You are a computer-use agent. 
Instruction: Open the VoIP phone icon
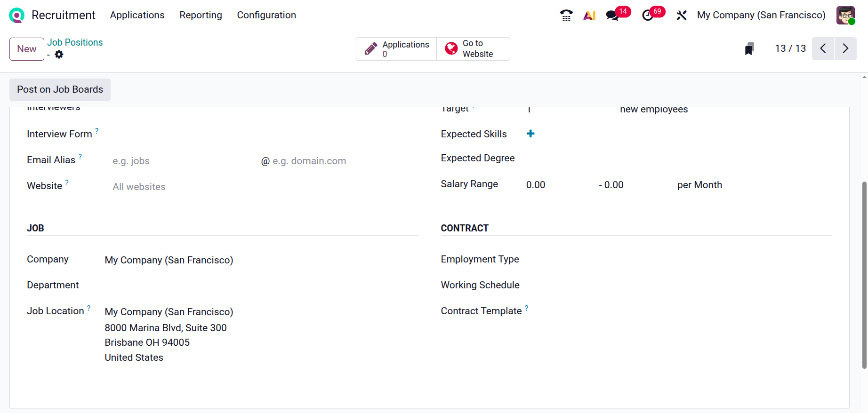point(566,15)
